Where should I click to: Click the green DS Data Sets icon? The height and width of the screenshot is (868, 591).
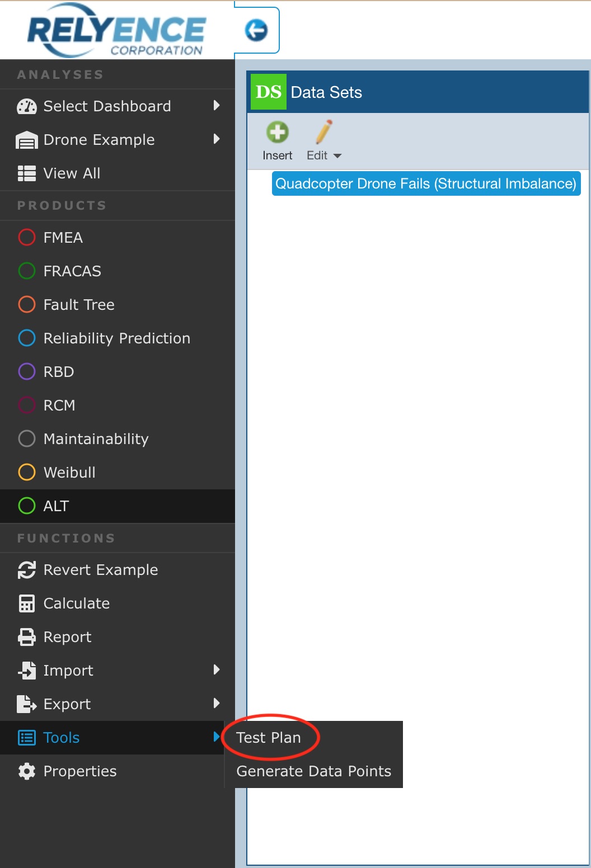click(x=268, y=92)
